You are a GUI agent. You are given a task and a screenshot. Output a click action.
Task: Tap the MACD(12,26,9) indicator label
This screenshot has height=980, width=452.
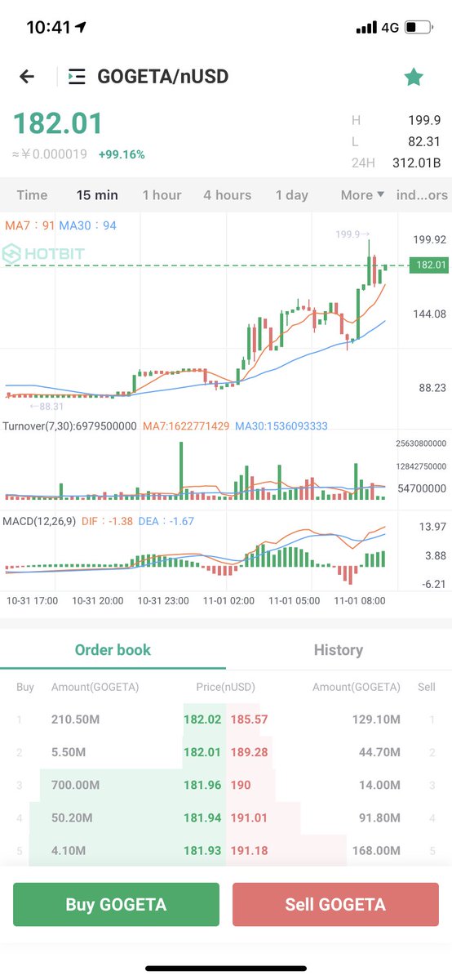(x=38, y=520)
